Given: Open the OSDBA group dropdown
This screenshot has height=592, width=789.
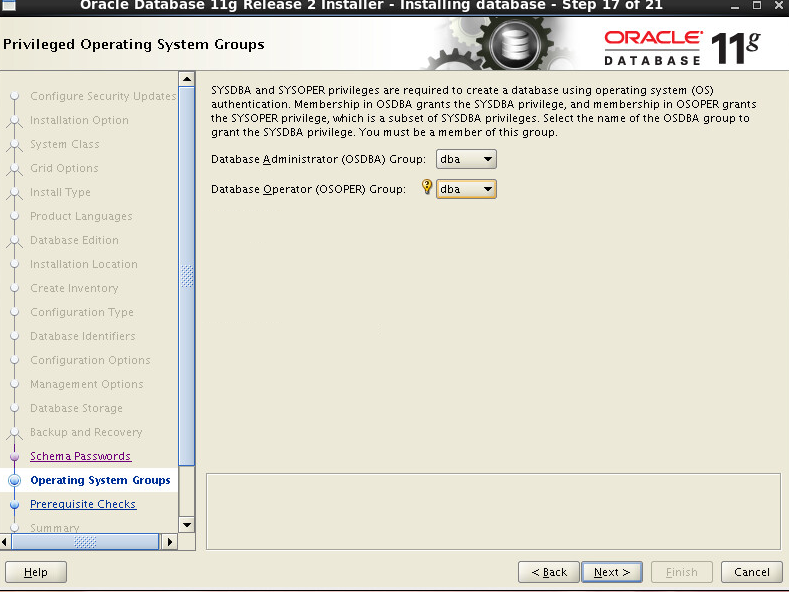Looking at the screenshot, I should (x=466, y=159).
